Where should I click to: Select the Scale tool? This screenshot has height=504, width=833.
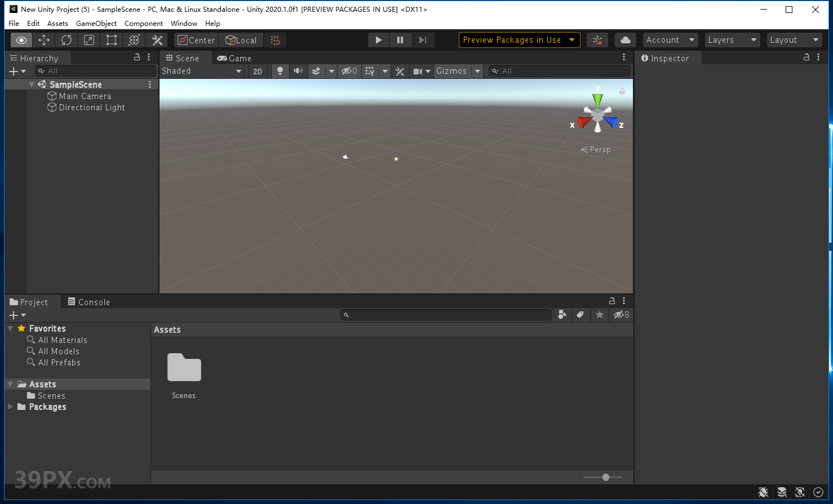[x=89, y=40]
